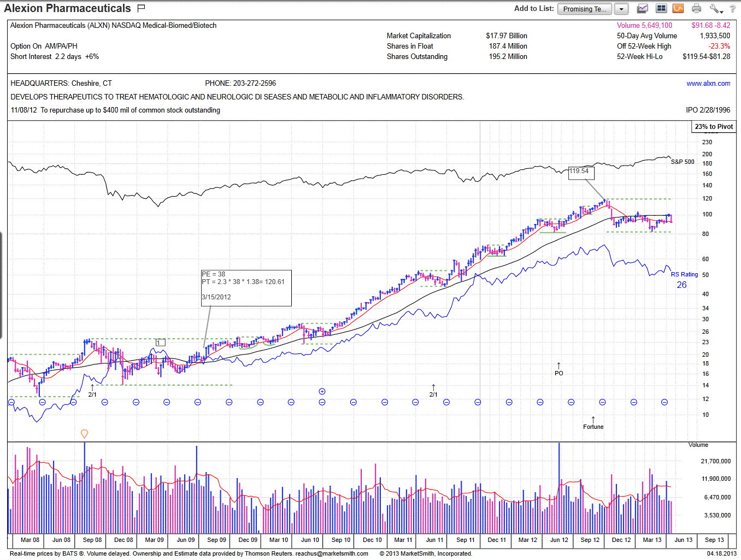
Task: Click the Off 52-Week High label
Action: point(644,46)
